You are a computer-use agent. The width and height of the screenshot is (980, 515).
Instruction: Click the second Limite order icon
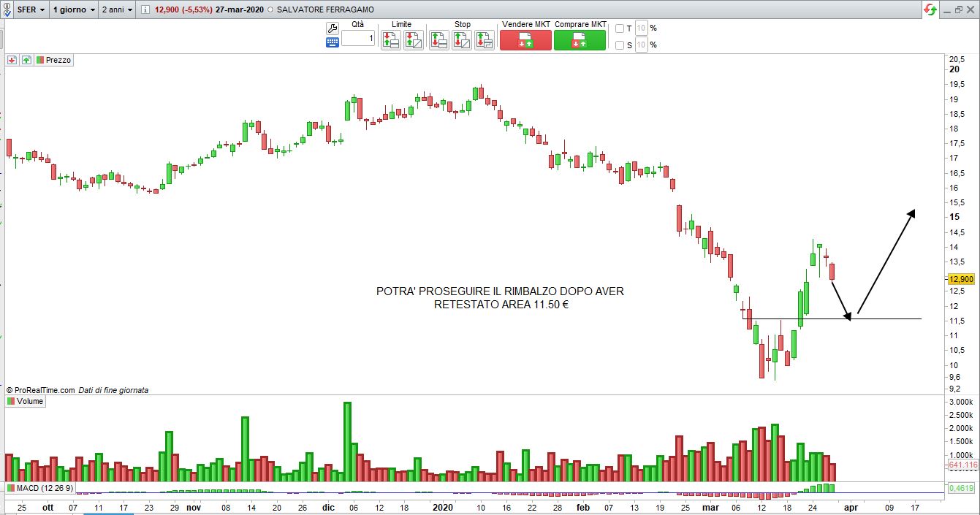pos(413,40)
